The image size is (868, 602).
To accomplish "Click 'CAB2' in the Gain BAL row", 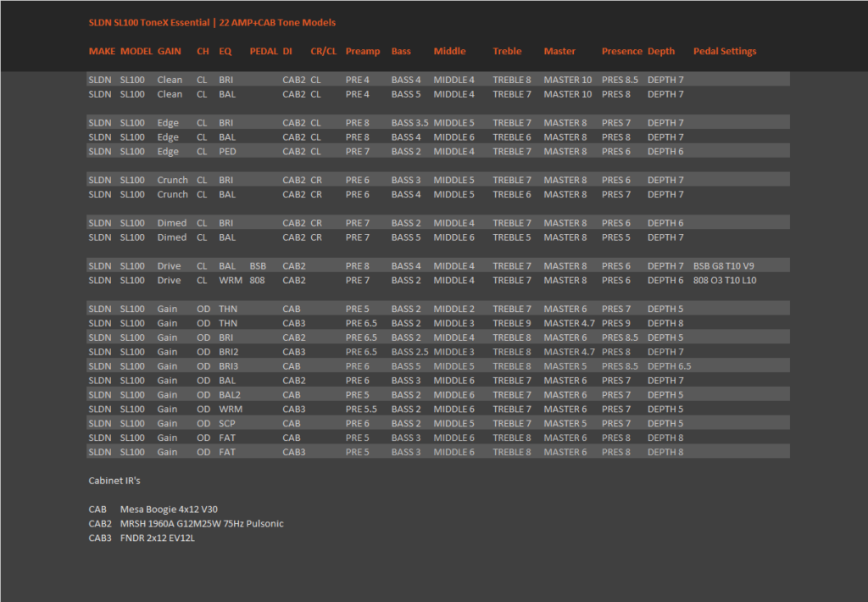I will 294,381.
